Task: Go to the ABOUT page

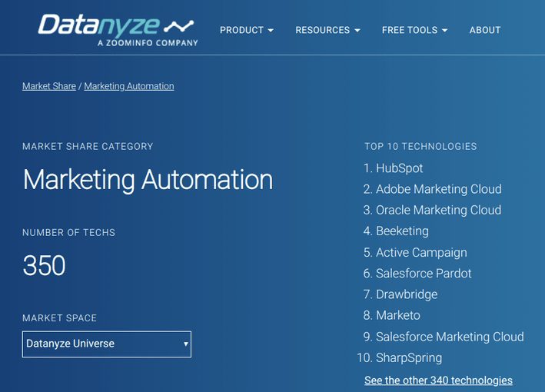Action: [x=485, y=30]
